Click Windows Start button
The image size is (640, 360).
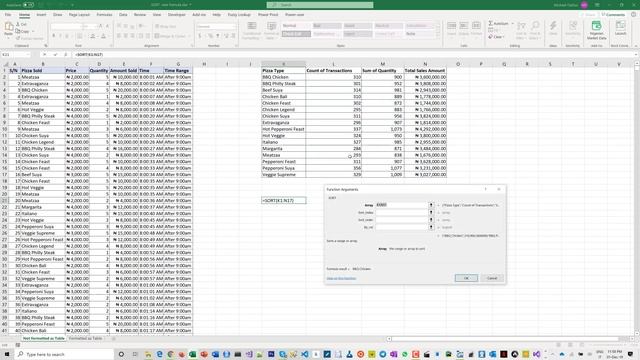click(7, 354)
